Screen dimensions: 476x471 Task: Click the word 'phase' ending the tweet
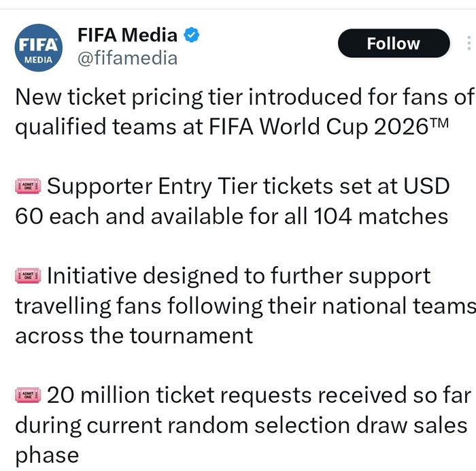[47, 455]
